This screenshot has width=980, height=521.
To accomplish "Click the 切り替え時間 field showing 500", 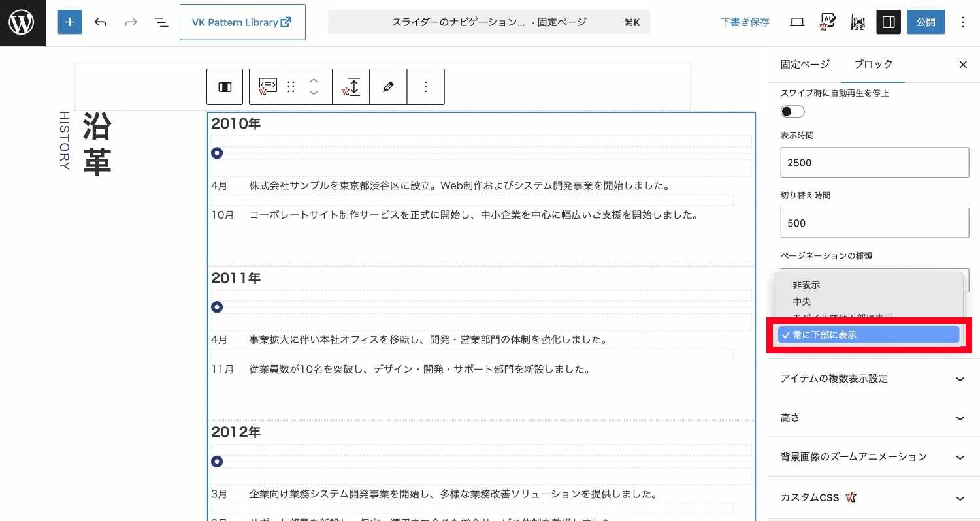I will point(874,223).
